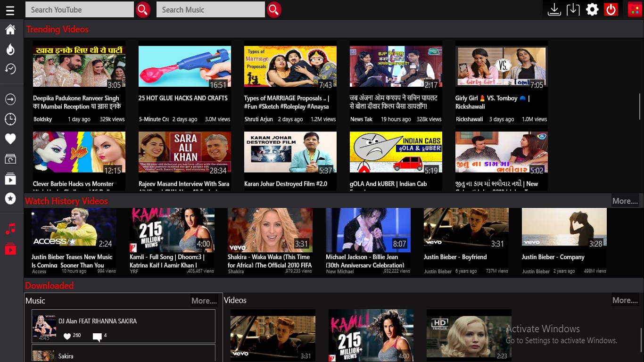
Task: Open Justin Bieber Company history thumbnail
Action: click(x=564, y=230)
